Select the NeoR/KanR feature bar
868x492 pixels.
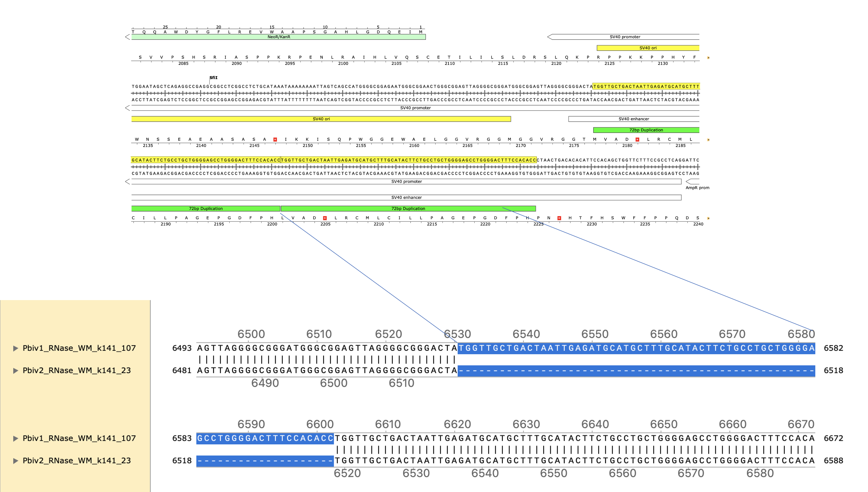click(x=278, y=37)
